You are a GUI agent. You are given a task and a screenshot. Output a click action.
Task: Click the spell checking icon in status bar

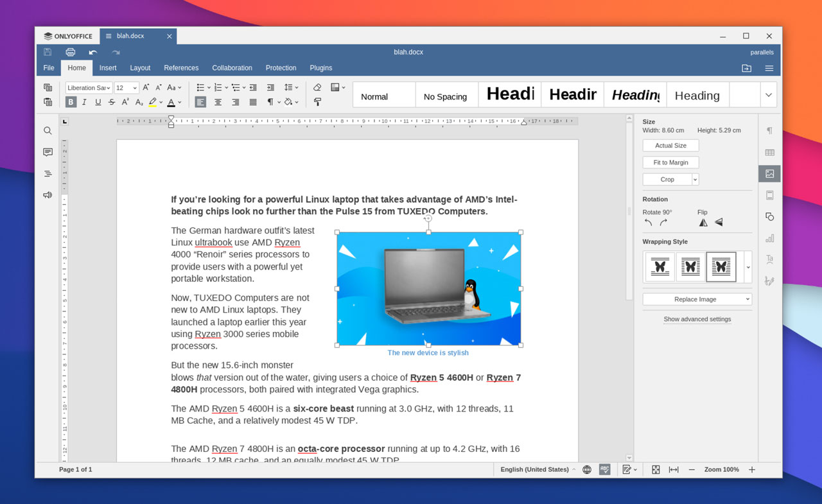point(604,469)
